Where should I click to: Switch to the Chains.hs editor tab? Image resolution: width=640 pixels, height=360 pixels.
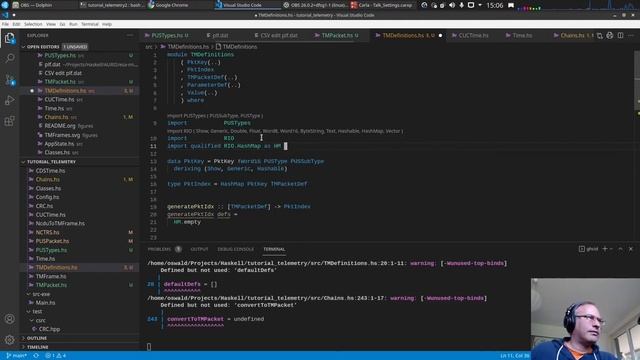572,36
